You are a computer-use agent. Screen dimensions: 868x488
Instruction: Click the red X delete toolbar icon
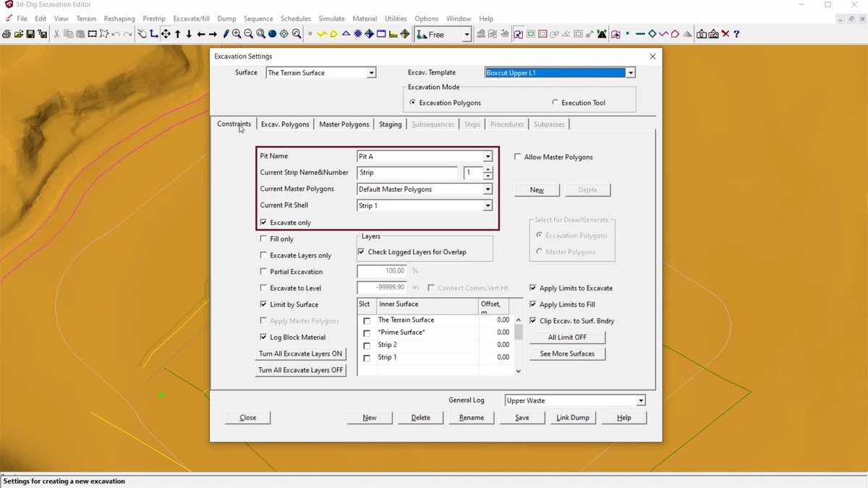726,34
